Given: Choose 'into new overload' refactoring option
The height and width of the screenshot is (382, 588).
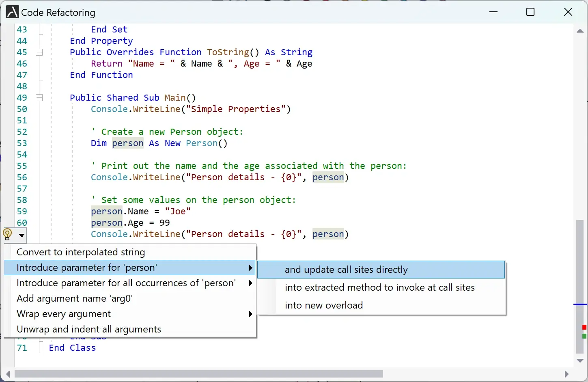Looking at the screenshot, I should coord(323,305).
